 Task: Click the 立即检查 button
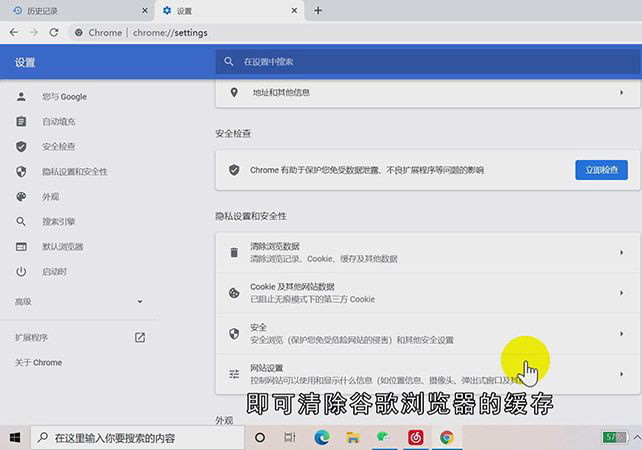[x=601, y=170]
